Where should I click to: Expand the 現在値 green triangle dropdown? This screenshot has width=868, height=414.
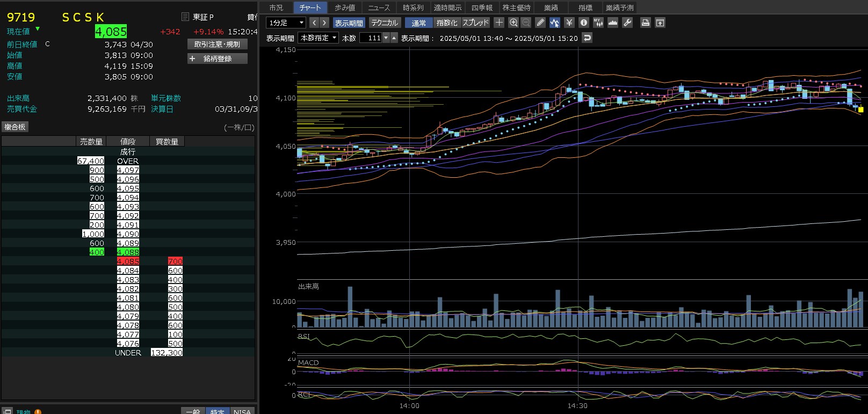coord(38,29)
